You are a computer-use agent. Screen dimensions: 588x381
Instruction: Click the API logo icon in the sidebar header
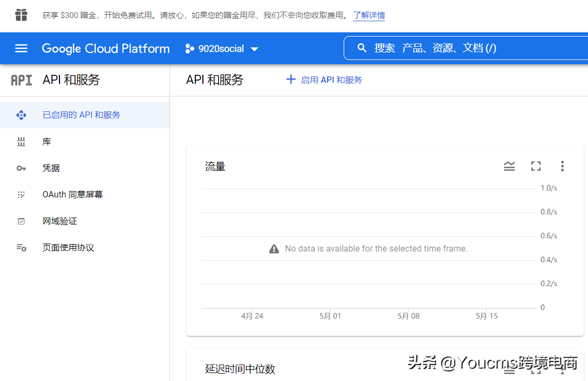[x=21, y=80]
